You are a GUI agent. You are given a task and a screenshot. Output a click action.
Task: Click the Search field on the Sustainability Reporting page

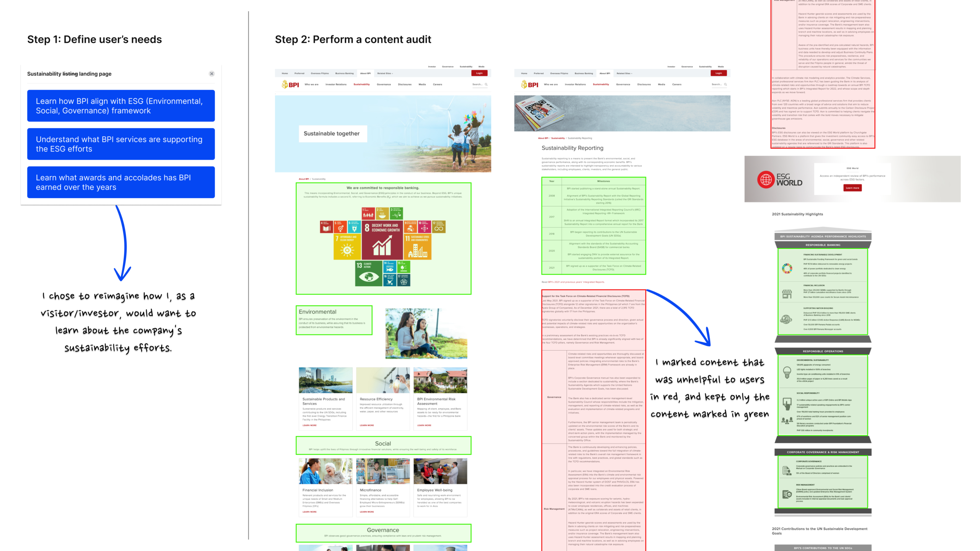click(x=719, y=84)
